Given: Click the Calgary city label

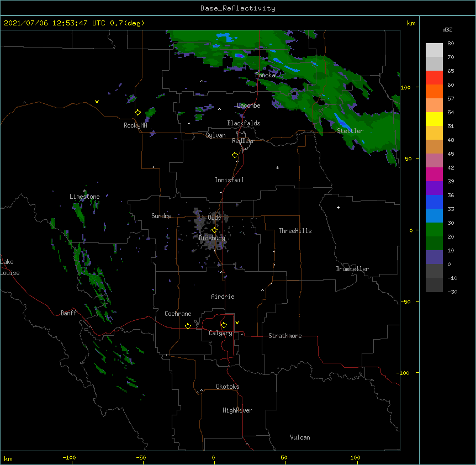Looking at the screenshot, I should pyautogui.click(x=220, y=333).
